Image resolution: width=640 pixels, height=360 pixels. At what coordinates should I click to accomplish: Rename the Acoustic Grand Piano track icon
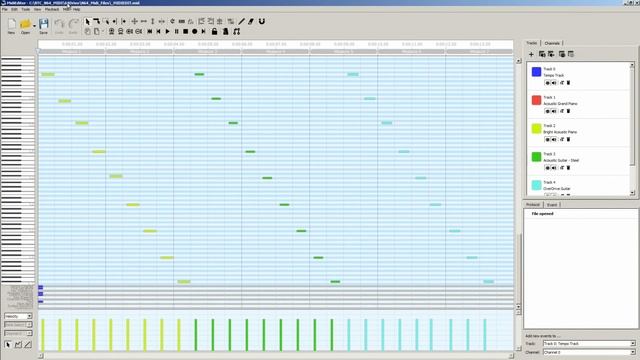[x=562, y=111]
